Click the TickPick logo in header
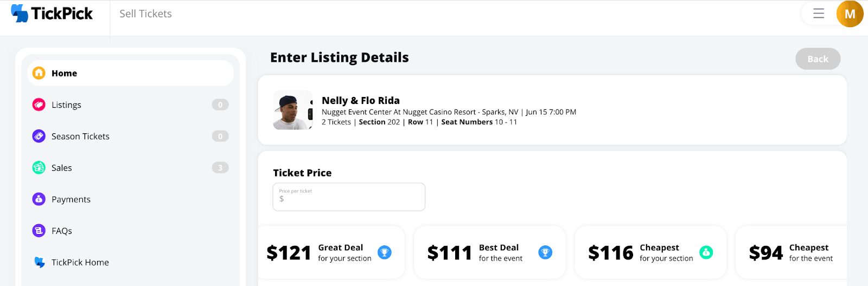This screenshot has width=868, height=286. (52, 14)
